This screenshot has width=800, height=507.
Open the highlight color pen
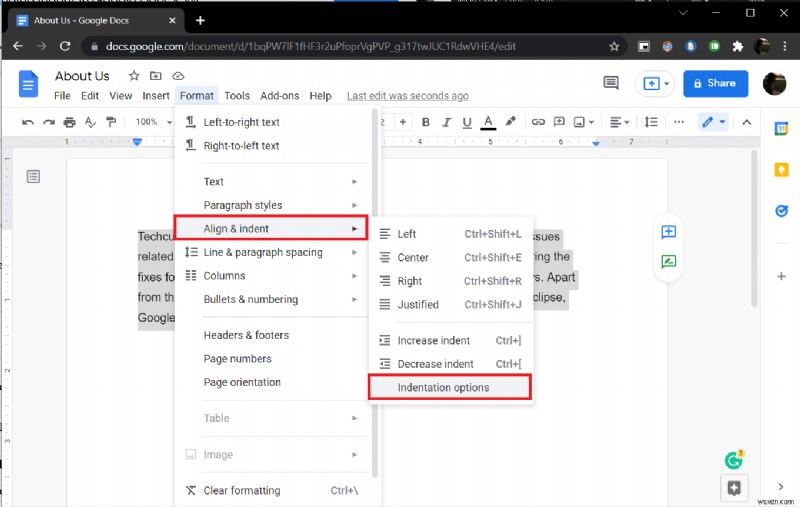[x=510, y=121]
